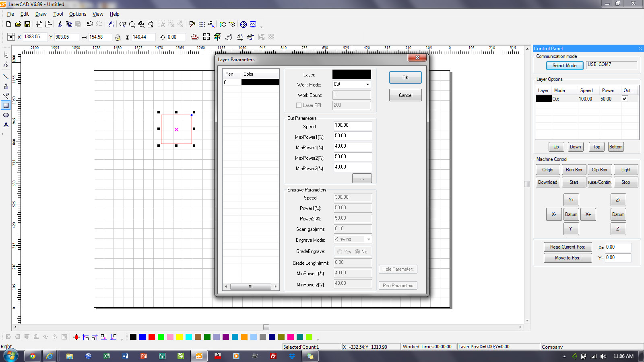Viewport: 644px width, 362px height.
Task: Click the Save file icon
Action: (27, 24)
